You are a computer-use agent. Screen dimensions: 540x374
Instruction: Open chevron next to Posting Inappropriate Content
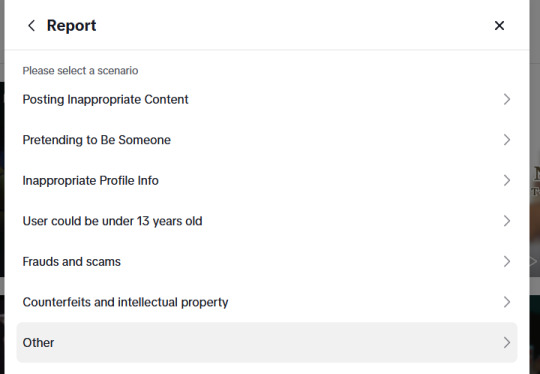(507, 99)
